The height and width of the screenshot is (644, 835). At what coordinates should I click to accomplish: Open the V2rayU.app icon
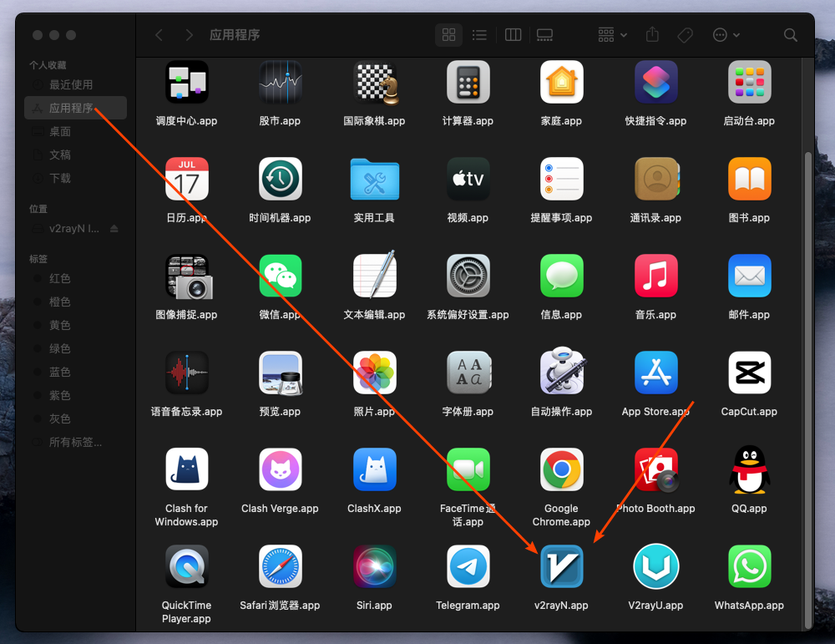click(655, 566)
